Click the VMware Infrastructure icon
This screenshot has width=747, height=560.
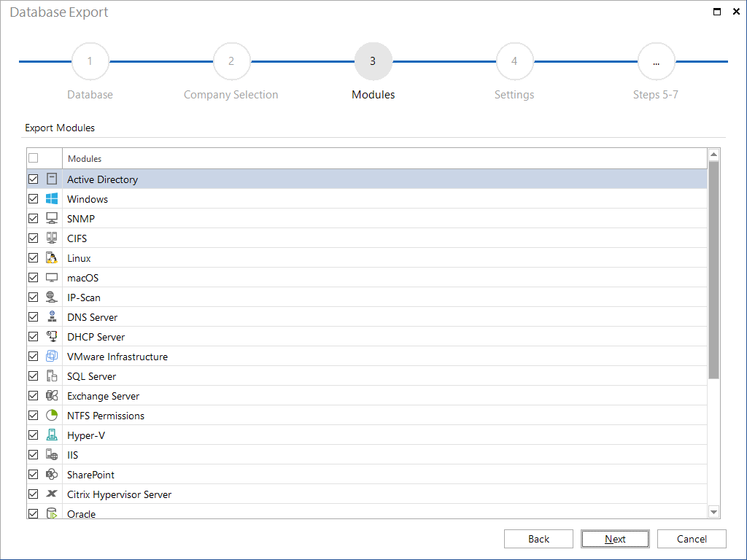coord(52,356)
